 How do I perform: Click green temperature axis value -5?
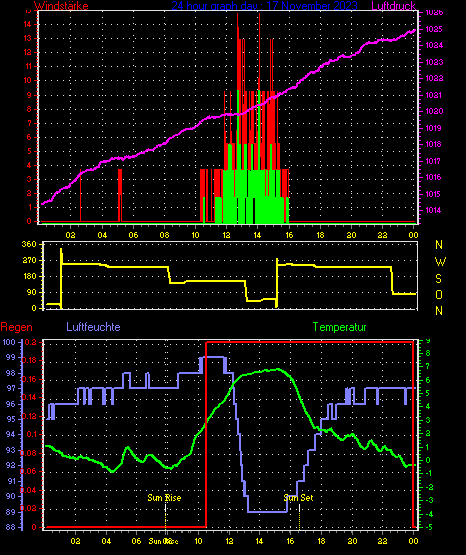tap(428, 527)
